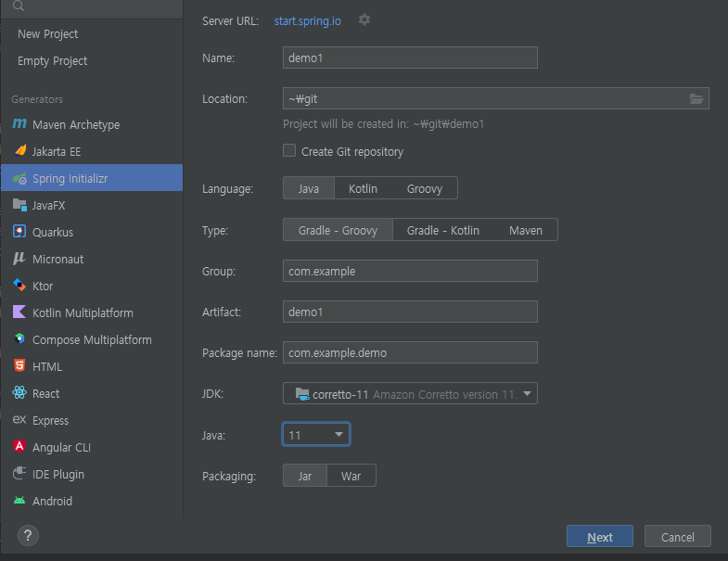The image size is (728, 561).
Task: Click the Name input field
Action: (410, 57)
